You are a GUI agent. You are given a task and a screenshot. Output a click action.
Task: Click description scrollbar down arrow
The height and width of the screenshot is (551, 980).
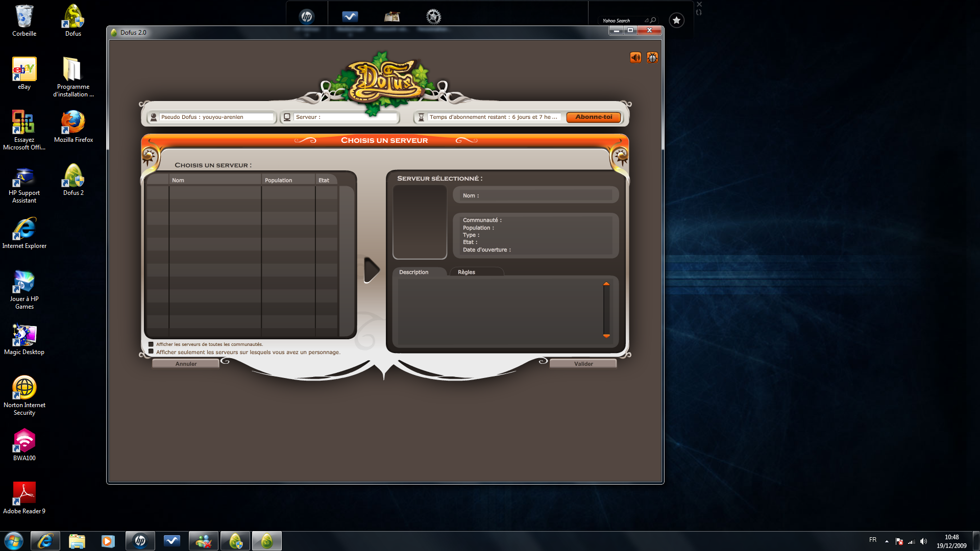(606, 336)
